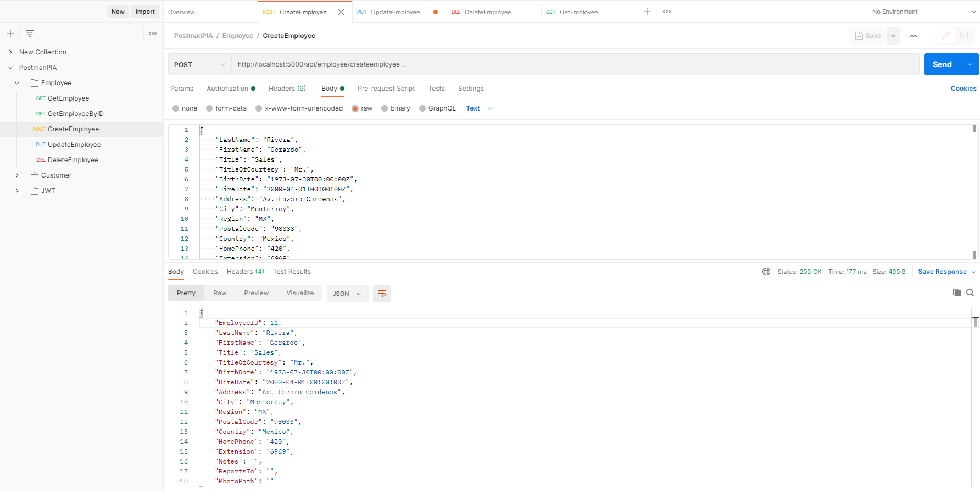
Task: Click the Save Response link
Action: tap(942, 272)
